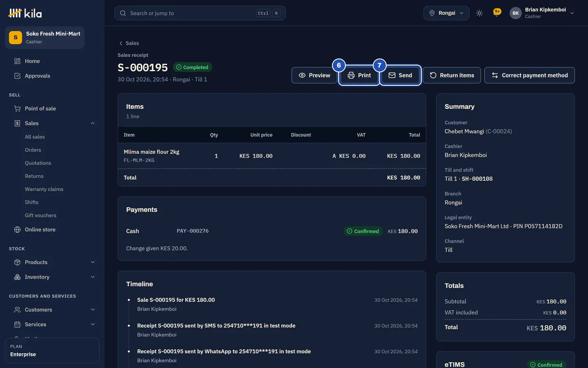This screenshot has height=368, width=588.
Task: Open Shifts in sidebar
Action: click(31, 202)
